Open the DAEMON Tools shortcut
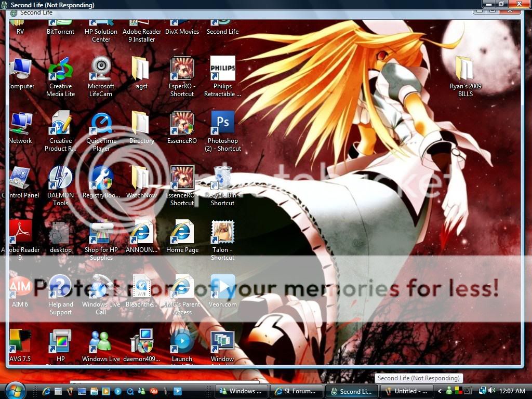Screen dimensions: 532x399 pyautogui.click(x=60, y=187)
